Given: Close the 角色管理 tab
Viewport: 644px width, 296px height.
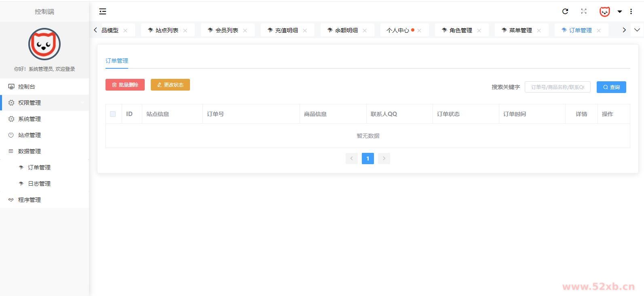Looking at the screenshot, I should point(479,31).
